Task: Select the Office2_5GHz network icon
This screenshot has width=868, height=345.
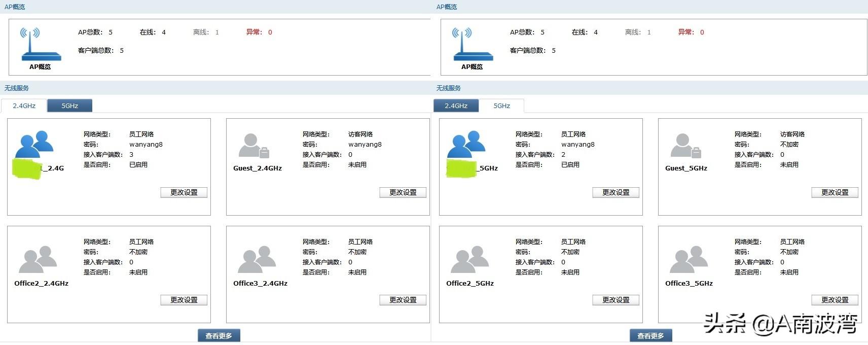Action: [x=469, y=260]
